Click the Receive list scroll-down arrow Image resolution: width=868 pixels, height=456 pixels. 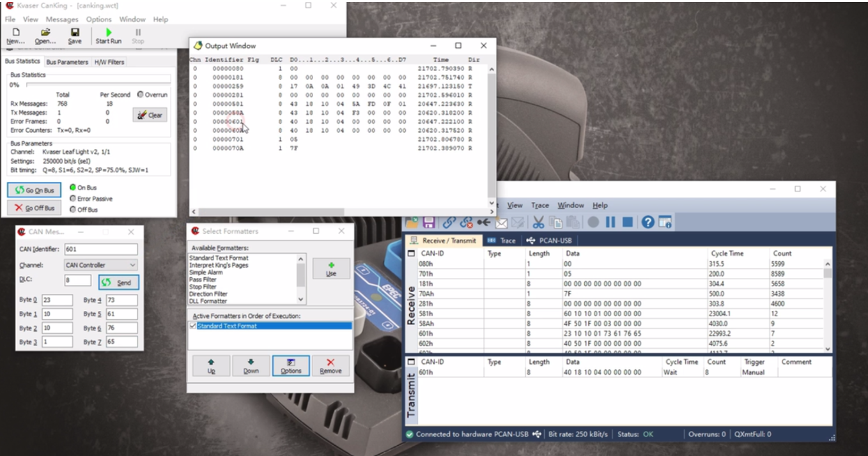[828, 349]
